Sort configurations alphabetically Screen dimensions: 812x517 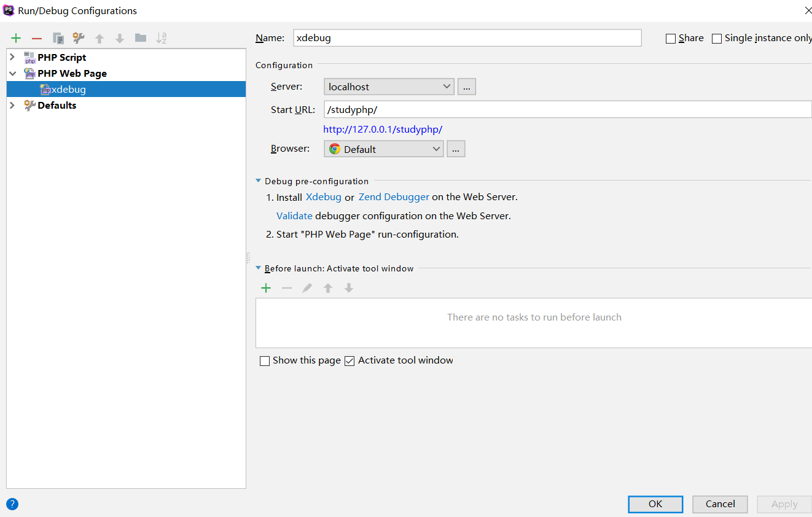[x=162, y=38]
